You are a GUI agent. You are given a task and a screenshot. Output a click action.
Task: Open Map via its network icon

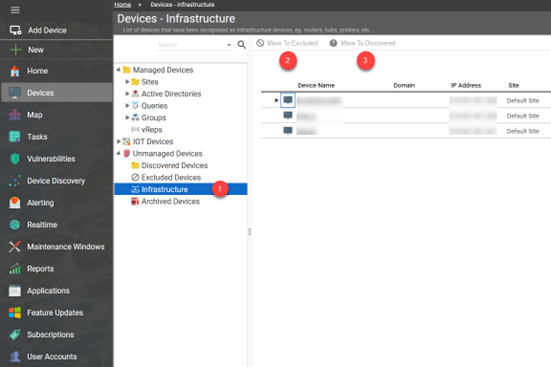15,115
